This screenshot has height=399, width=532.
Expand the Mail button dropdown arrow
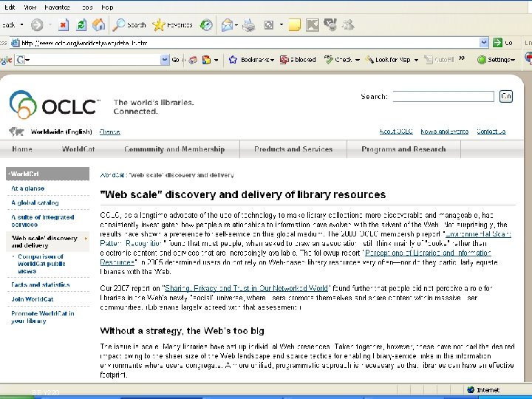(x=236, y=25)
